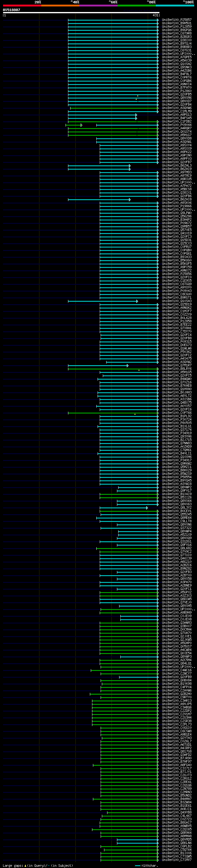The height and width of the screenshot is (868, 197).
Task: Click the cyan ~100% identity scale segment
Action: (x=175, y=6)
